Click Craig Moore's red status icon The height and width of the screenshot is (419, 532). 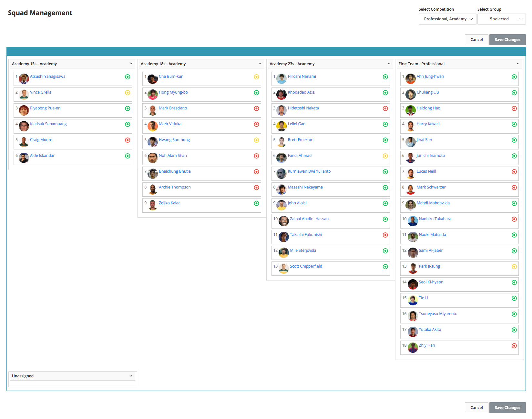[x=128, y=140]
